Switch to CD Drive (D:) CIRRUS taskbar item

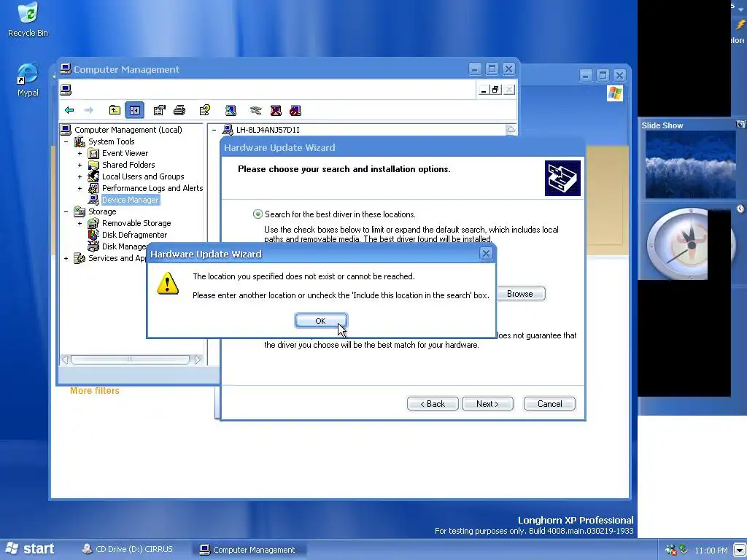pos(127,550)
